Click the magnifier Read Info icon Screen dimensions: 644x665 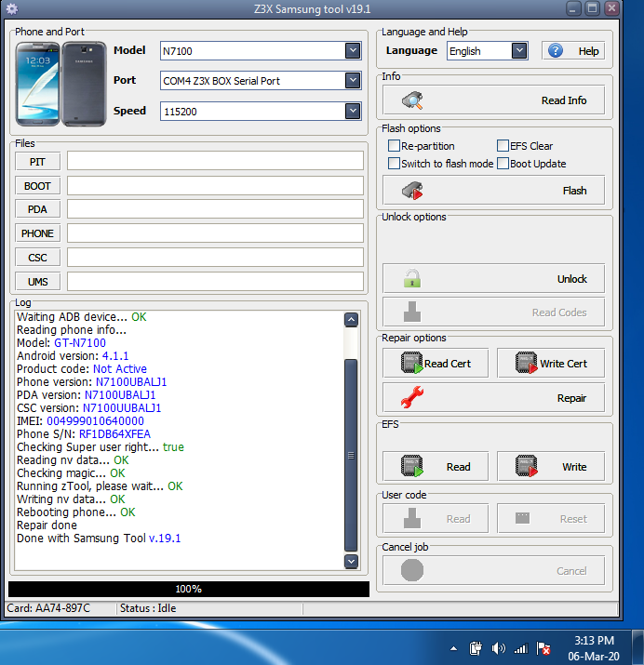tap(412, 100)
